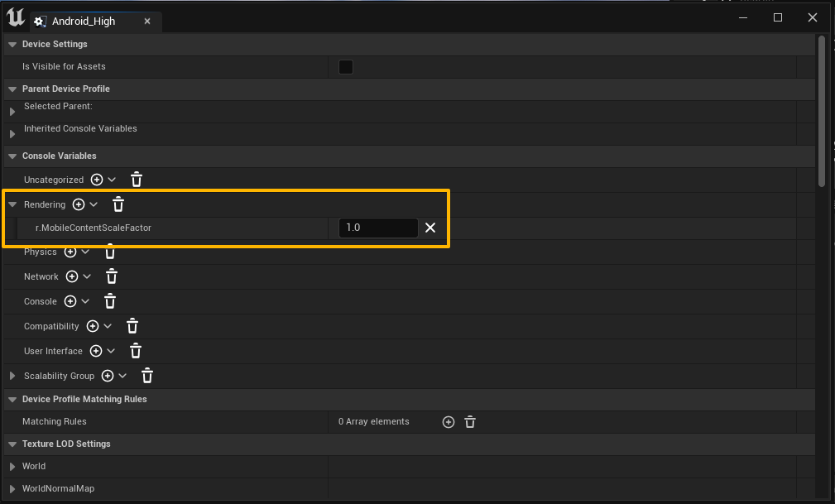Image resolution: width=835 pixels, height=504 pixels.
Task: Toggle the Is Visible for Assets checkbox
Action: (346, 66)
